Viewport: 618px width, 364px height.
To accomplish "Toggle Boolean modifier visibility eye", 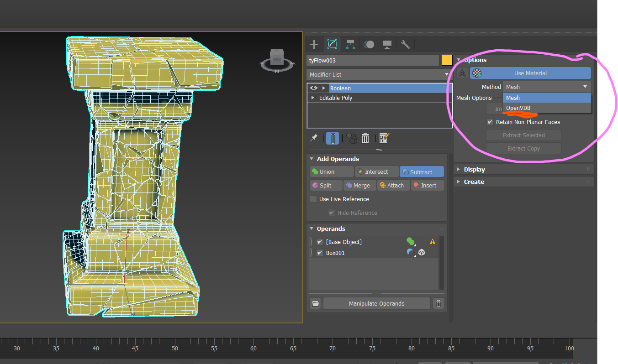I will (313, 88).
